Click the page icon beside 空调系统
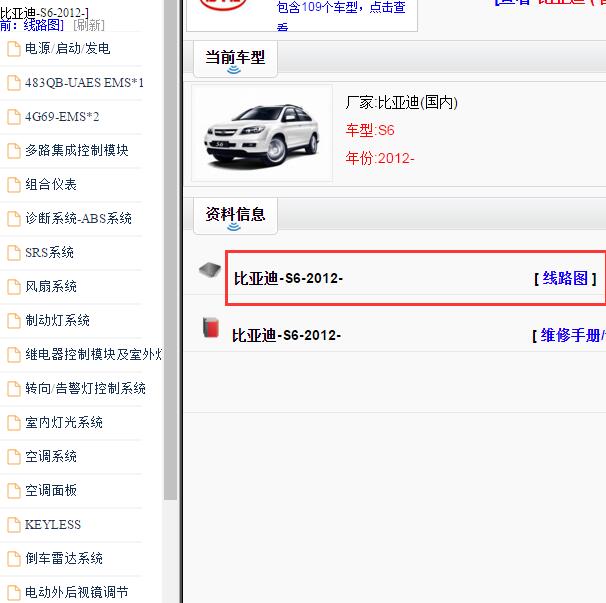 (14, 457)
